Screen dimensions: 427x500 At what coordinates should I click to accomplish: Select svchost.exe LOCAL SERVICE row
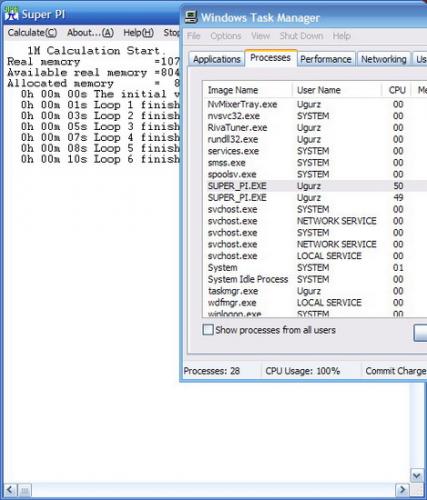(x=315, y=256)
